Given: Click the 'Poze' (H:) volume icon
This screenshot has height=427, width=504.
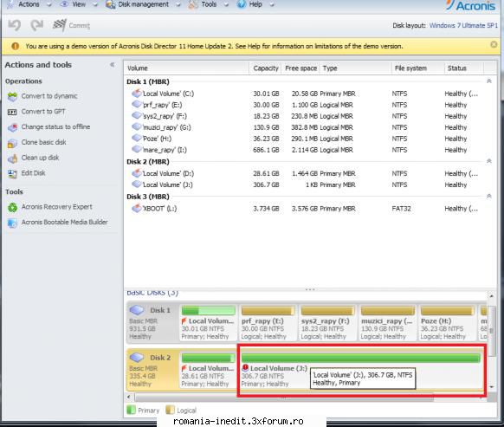Looking at the screenshot, I should click(137, 138).
